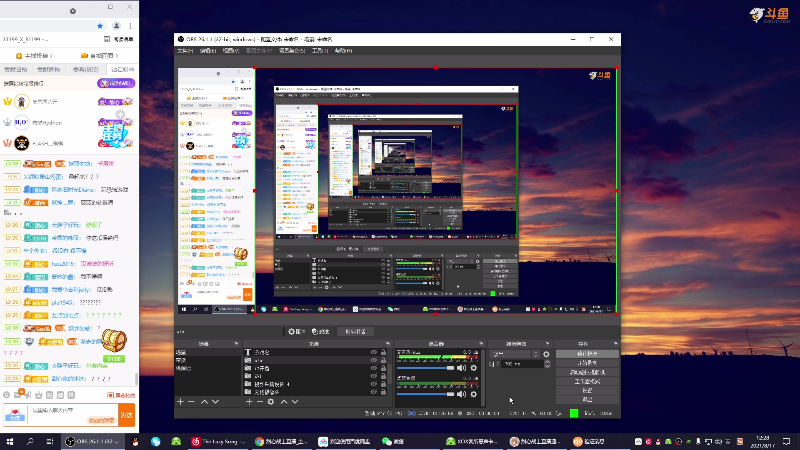
Task: Switch to 贡献周榜 weekly ranking tab
Action: [x=48, y=69]
